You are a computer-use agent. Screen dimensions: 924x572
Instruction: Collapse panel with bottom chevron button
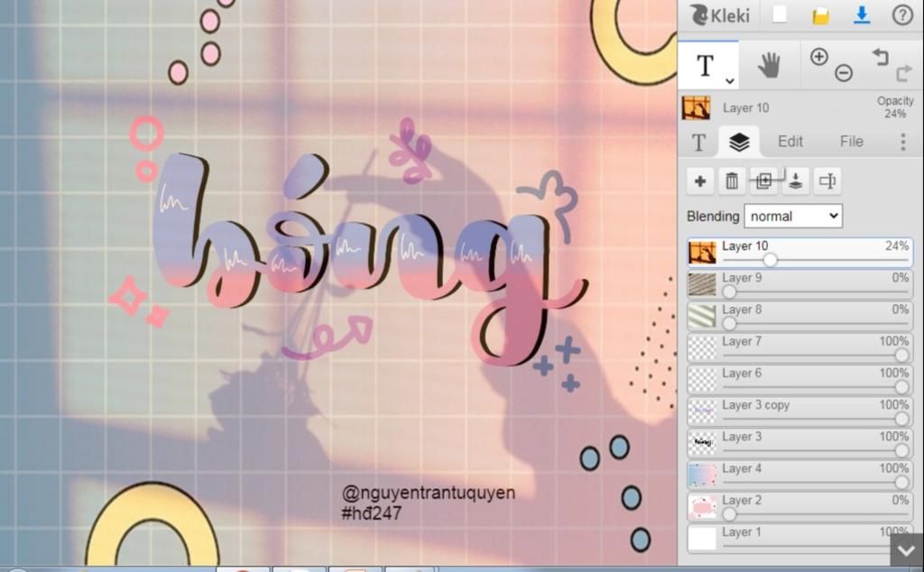click(906, 550)
